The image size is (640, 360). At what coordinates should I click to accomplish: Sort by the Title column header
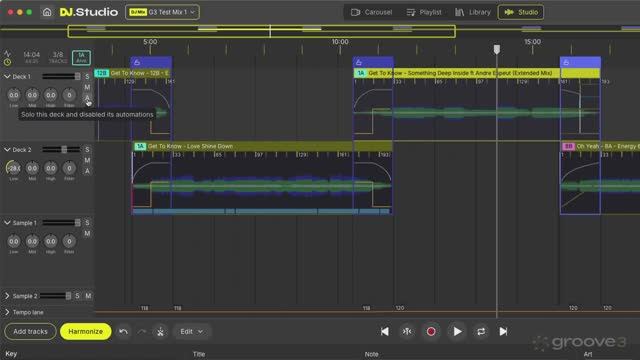pyautogui.click(x=199, y=354)
